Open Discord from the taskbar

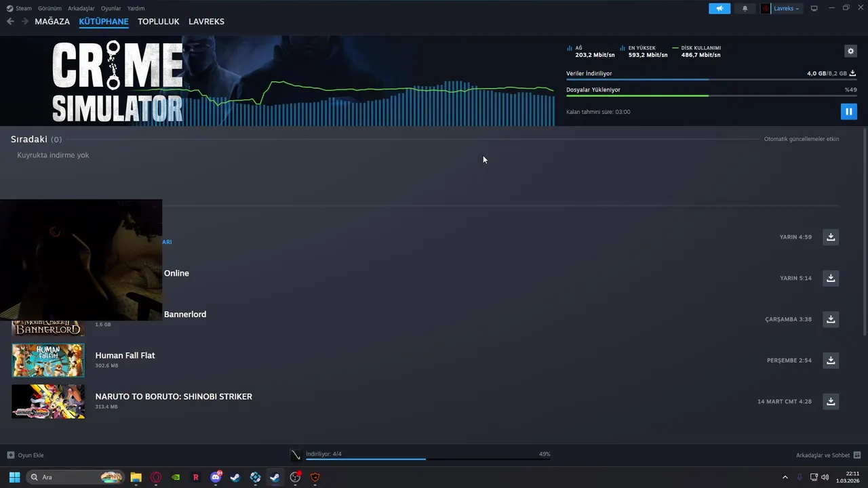(x=216, y=477)
